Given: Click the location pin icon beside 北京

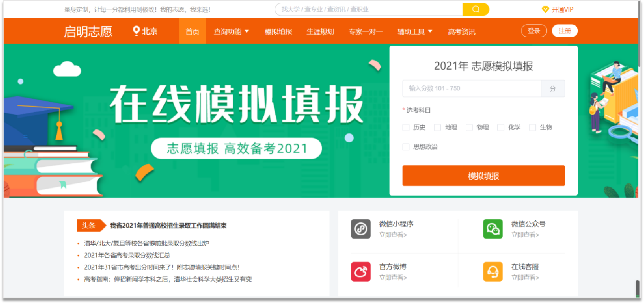Looking at the screenshot, I should point(136,31).
